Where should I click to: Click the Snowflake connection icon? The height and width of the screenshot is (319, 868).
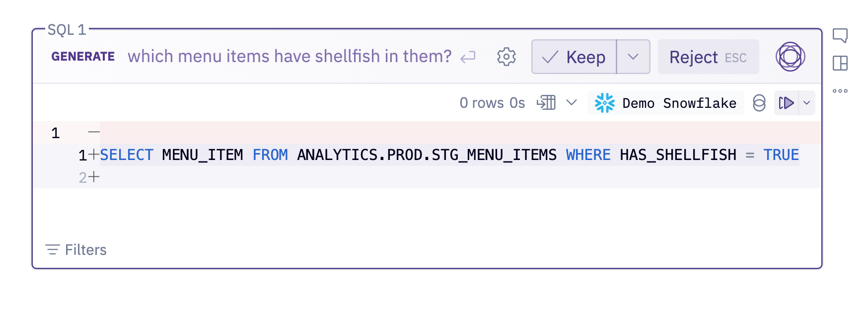pyautogui.click(x=605, y=103)
